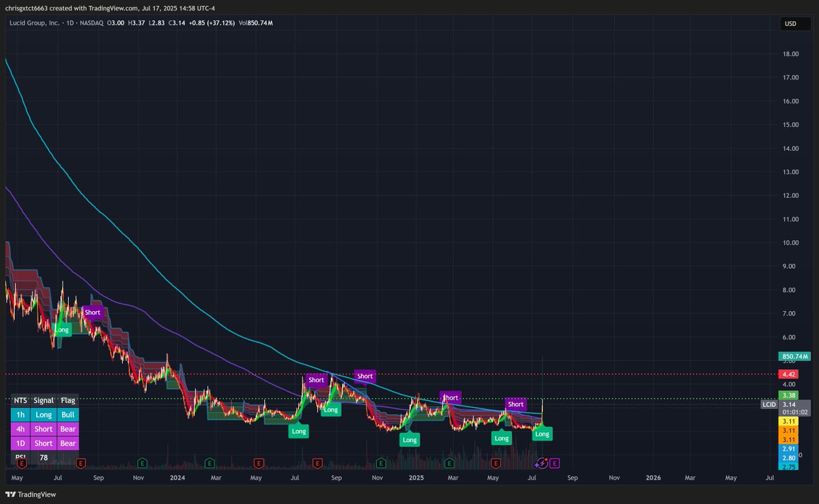Click the purple upcoming earnings E marker
Viewport: 819px width, 504px height.
click(x=555, y=463)
